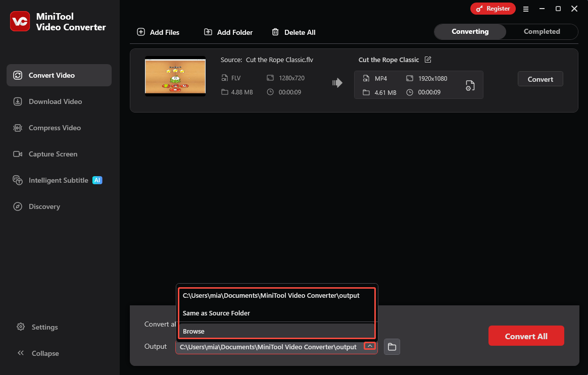Screen dimensions: 588x375
Task: Edit the Cut the Rope Classic output name
Action: (428, 60)
